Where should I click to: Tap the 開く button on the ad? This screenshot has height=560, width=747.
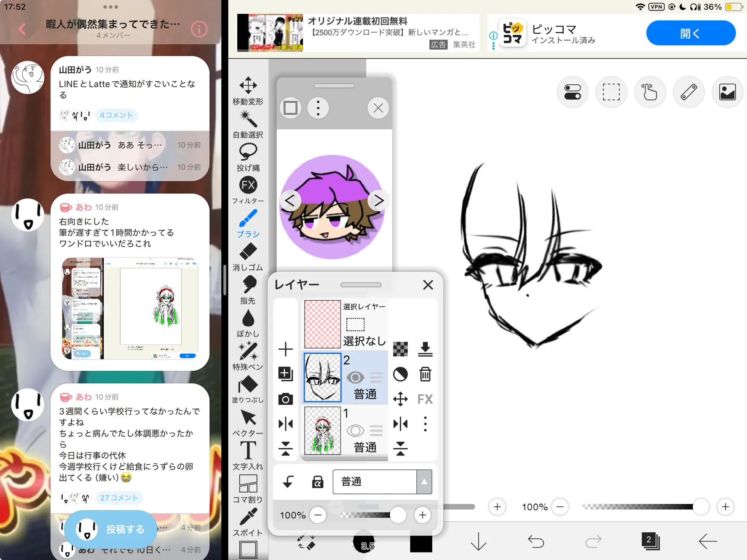(691, 33)
